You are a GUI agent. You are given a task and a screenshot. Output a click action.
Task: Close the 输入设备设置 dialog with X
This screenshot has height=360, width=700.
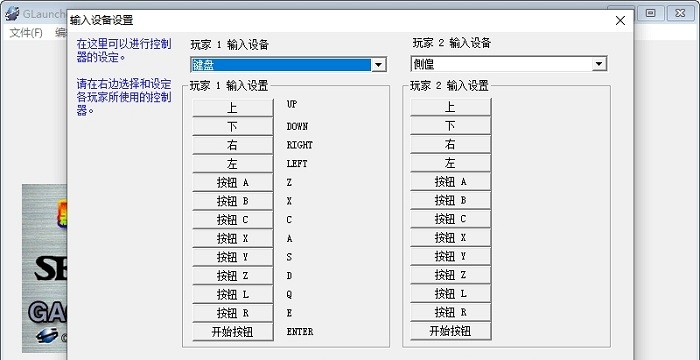coord(620,21)
